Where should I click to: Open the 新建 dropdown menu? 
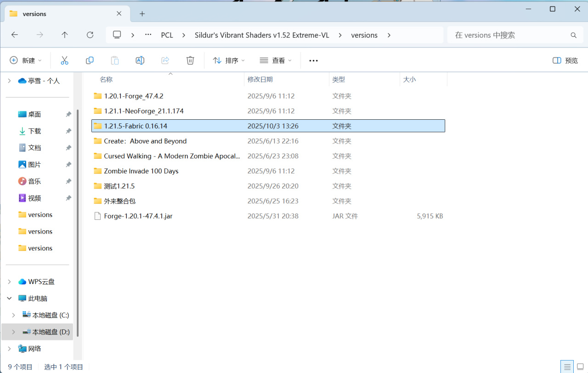pyautogui.click(x=26, y=61)
